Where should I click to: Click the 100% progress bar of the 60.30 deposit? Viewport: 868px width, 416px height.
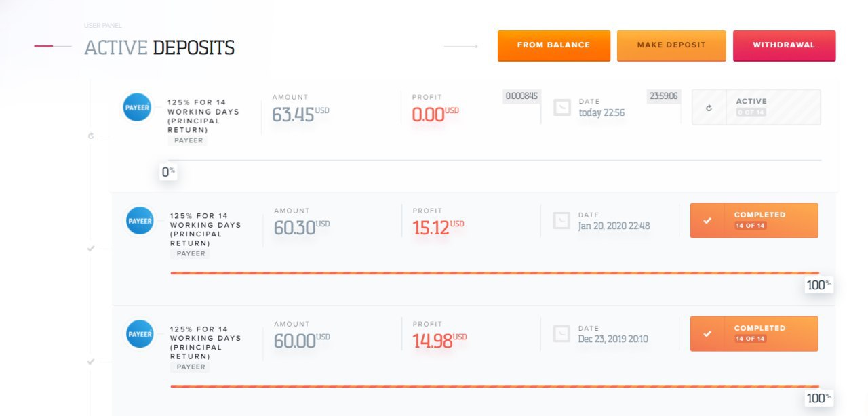(x=495, y=273)
